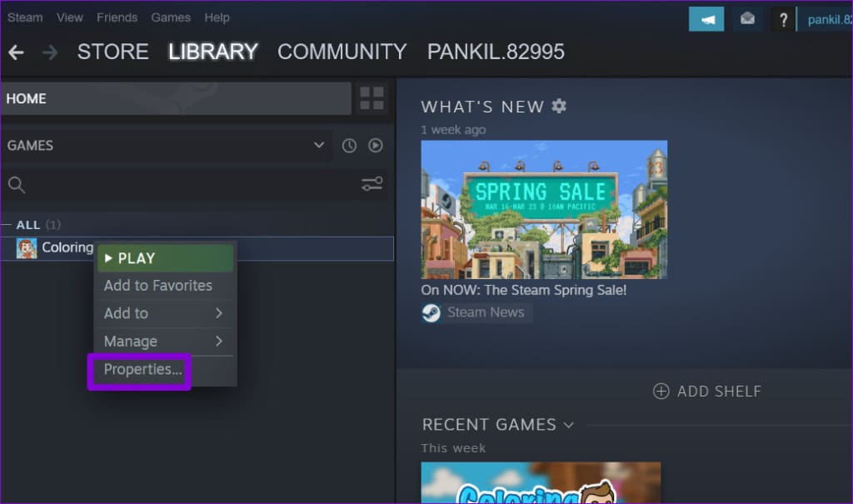Open Steam Help with the question mark icon
Viewport: 853px width, 504px height.
tap(783, 18)
